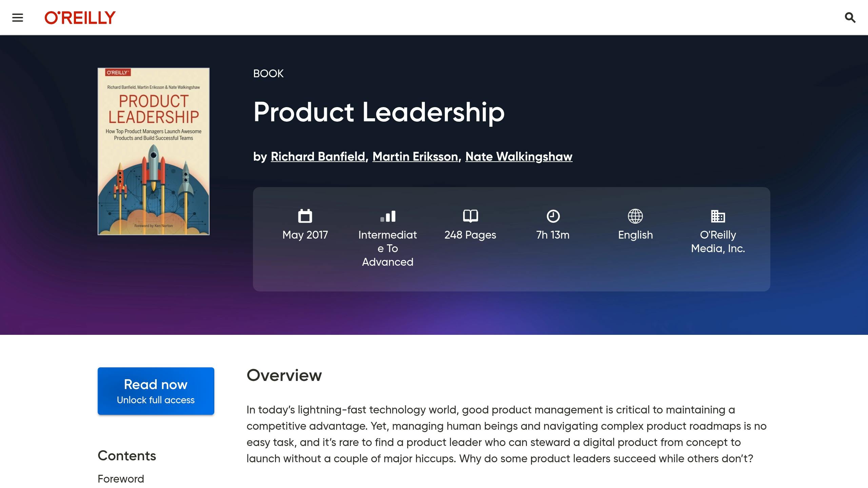Image resolution: width=868 pixels, height=488 pixels.
Task: Click the open book pages icon
Action: 470,216
